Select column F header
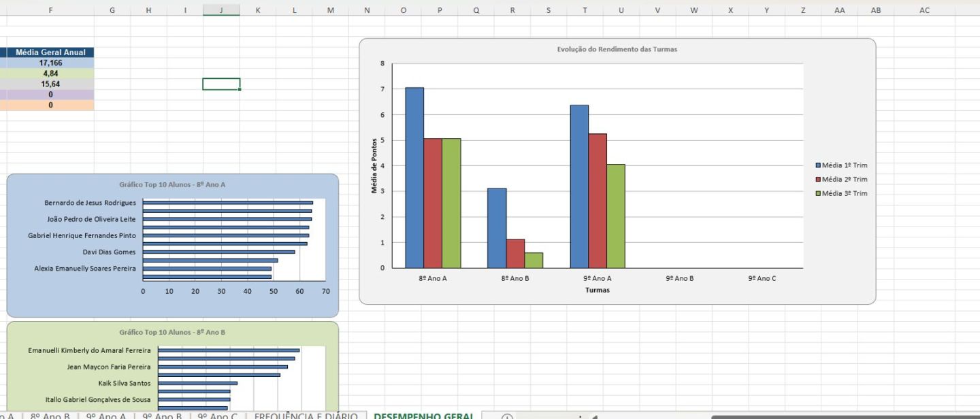The image size is (980, 419). pyautogui.click(x=50, y=10)
